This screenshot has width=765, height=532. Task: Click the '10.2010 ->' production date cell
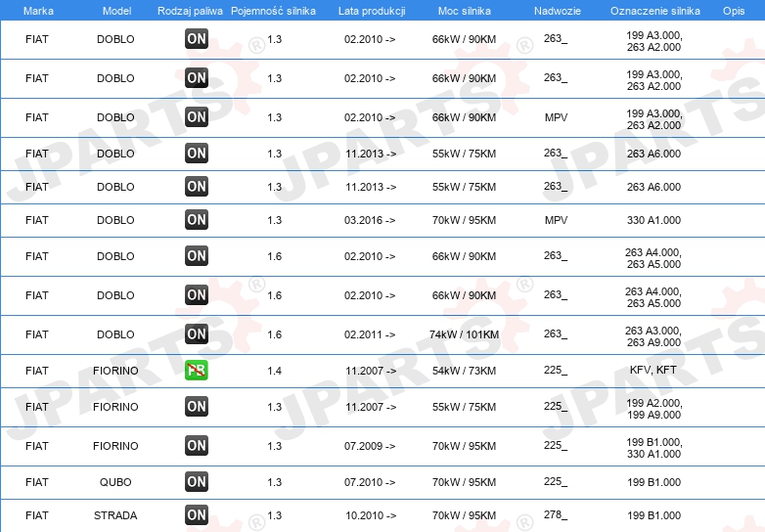coord(371,515)
